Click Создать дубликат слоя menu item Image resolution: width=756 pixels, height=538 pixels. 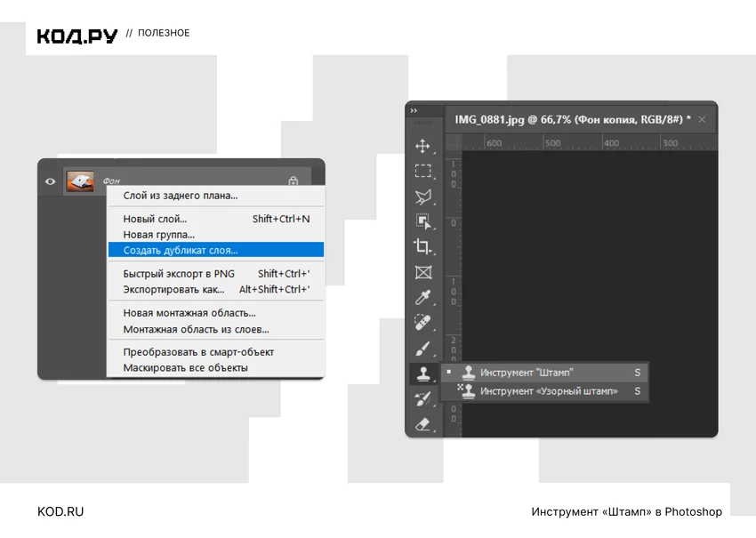pyautogui.click(x=216, y=250)
